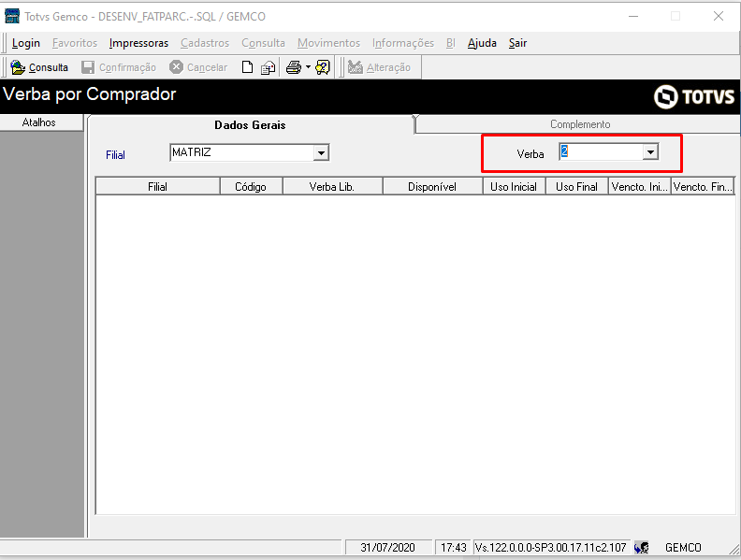Click the help question mark icon
Image resolution: width=741 pixels, height=560 pixels.
(x=322, y=67)
